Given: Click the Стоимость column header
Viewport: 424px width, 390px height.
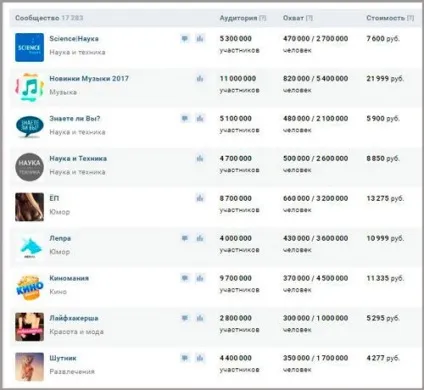Looking at the screenshot, I should [386, 18].
